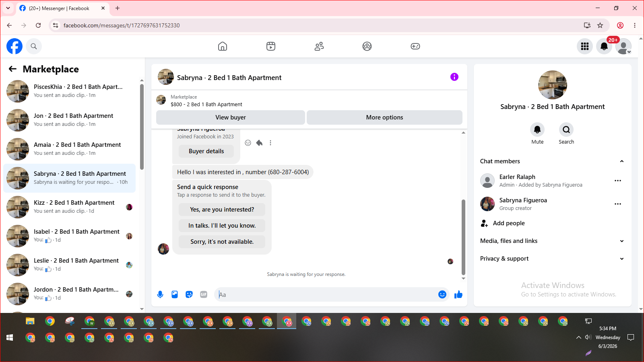Go to the Home feed icon
644x362 pixels.
click(x=223, y=46)
